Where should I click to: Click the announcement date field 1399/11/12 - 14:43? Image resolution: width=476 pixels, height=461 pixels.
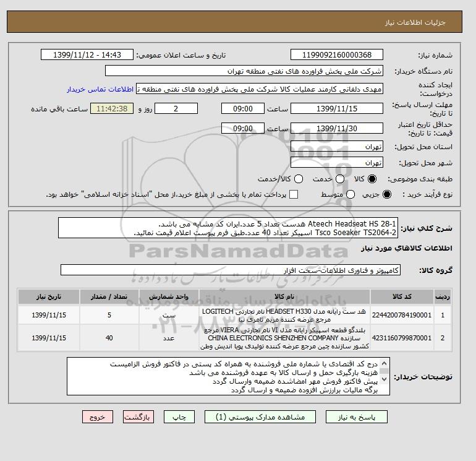pyautogui.click(x=87, y=54)
